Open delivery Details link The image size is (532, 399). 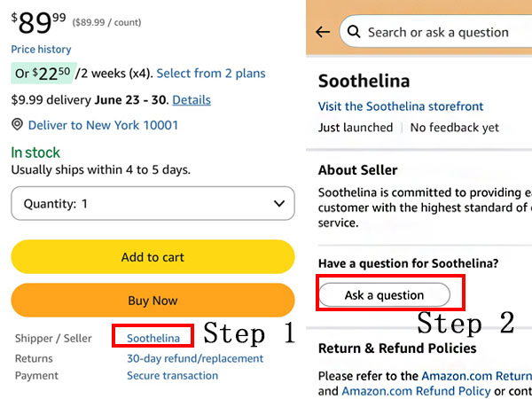(x=192, y=99)
